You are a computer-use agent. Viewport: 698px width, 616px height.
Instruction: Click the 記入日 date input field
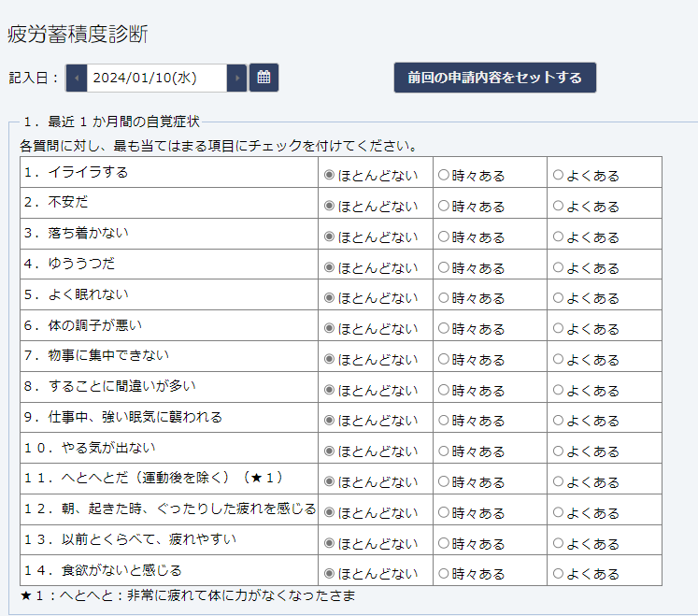(x=156, y=78)
